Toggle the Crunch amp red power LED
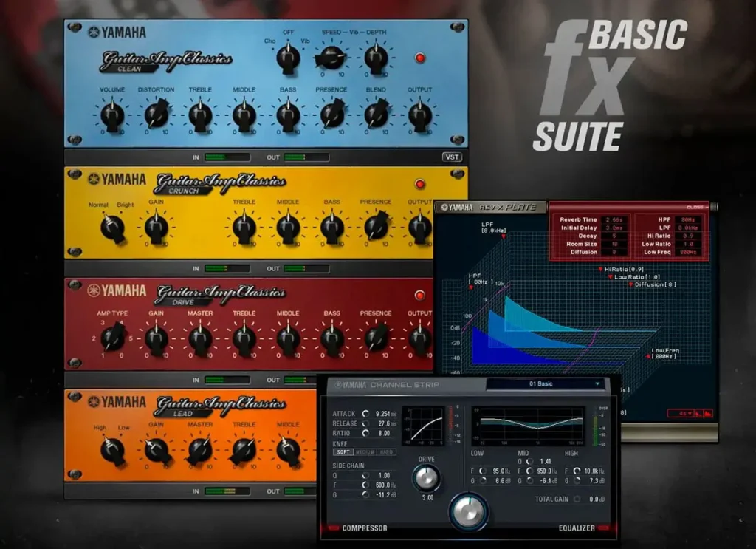 tap(420, 184)
